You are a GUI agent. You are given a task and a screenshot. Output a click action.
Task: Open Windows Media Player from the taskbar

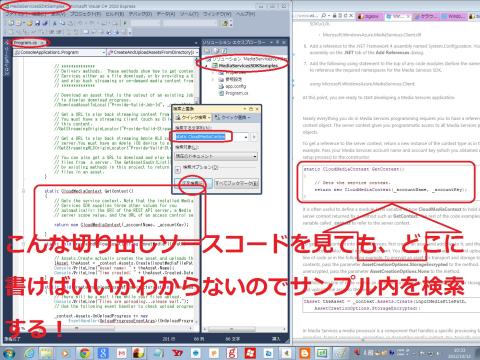pyautogui.click(x=66, y=353)
